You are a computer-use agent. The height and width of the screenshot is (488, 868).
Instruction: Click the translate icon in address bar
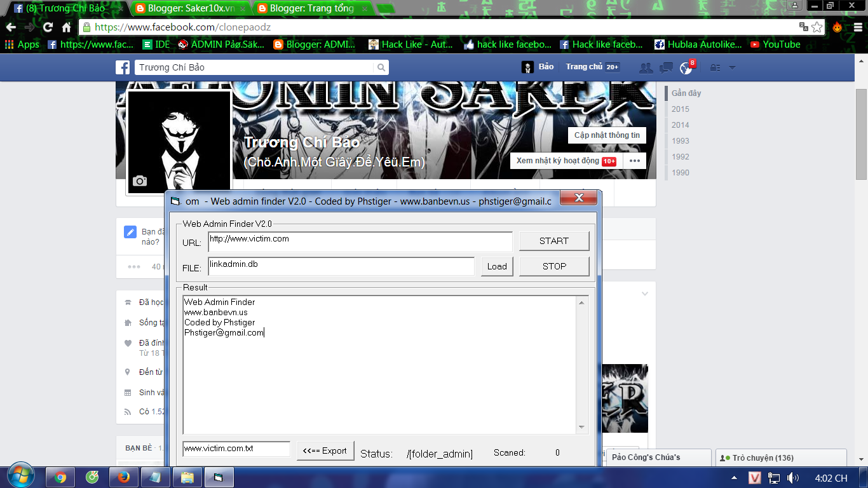tap(804, 27)
